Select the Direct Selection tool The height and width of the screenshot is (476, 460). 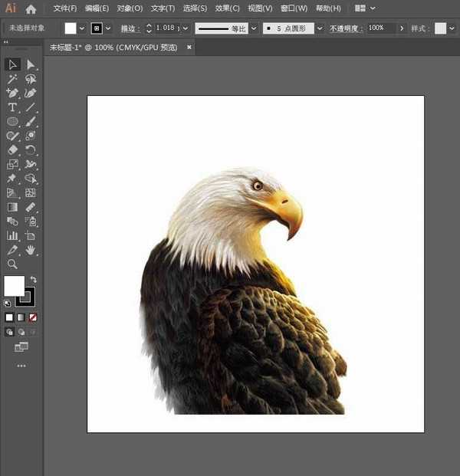(31, 64)
